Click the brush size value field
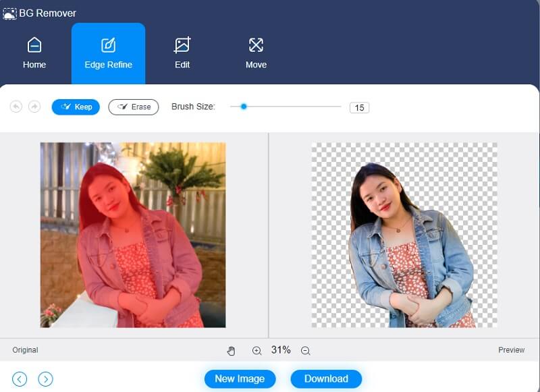Screen dimensions: 540x392 pyautogui.click(x=360, y=107)
